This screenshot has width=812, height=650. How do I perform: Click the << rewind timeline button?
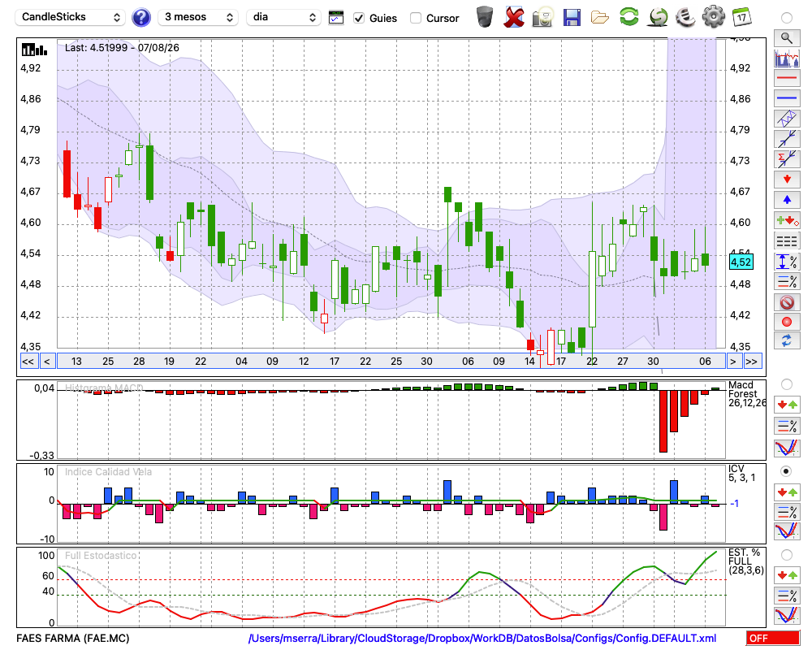[x=28, y=362]
